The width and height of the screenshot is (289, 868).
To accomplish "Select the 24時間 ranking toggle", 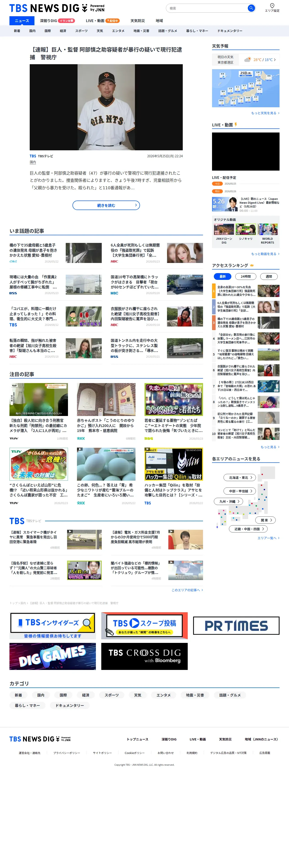I will [x=246, y=277].
